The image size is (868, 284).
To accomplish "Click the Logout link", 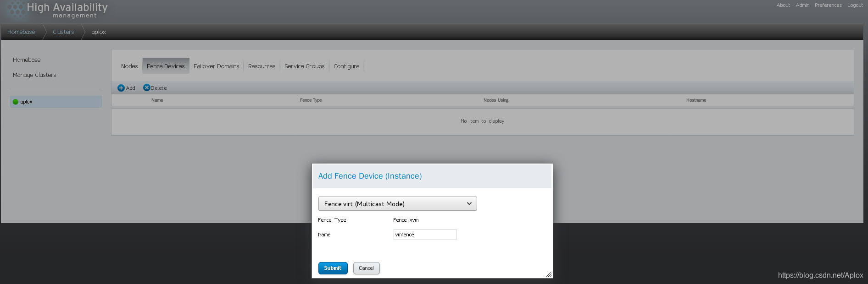I will (x=855, y=5).
